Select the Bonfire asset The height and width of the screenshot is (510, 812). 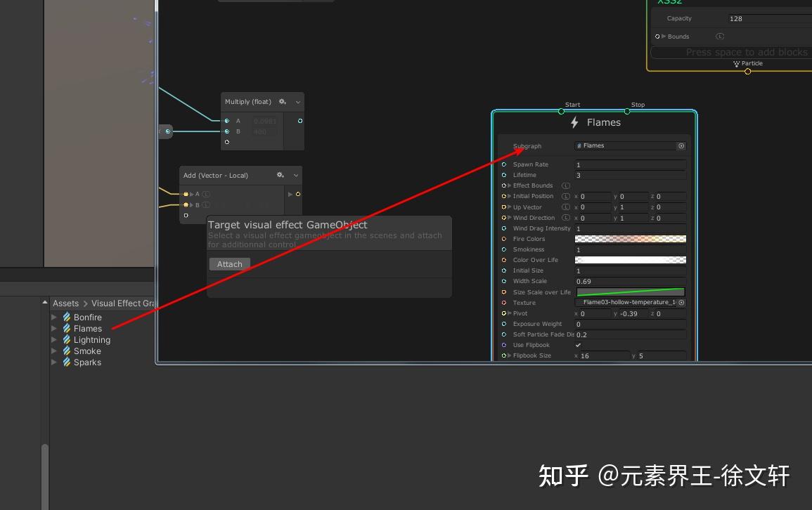click(87, 317)
